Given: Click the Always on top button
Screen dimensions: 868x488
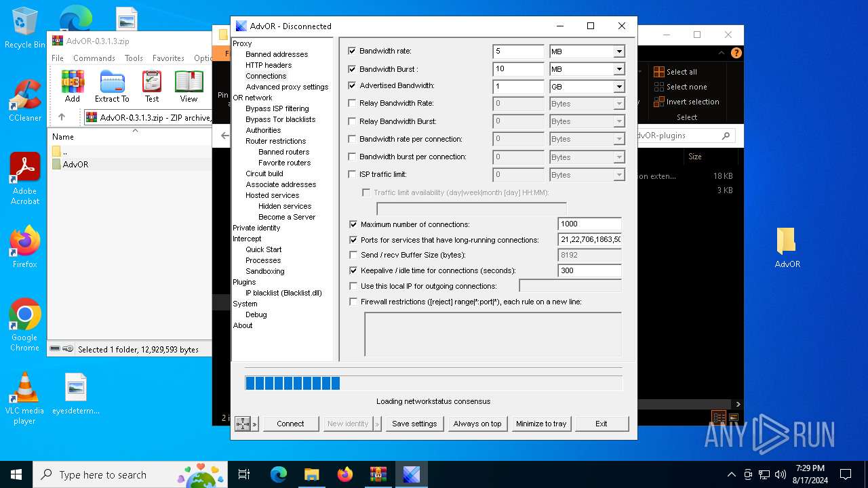Looking at the screenshot, I should 477,424.
